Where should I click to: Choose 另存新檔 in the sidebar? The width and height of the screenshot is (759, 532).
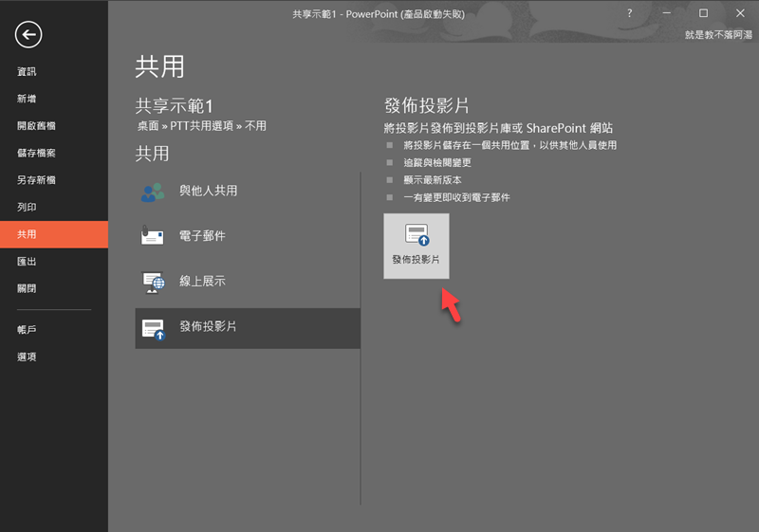pyautogui.click(x=36, y=180)
